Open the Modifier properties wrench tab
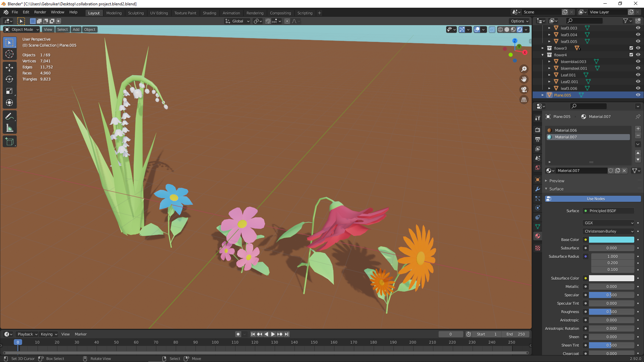Image resolution: width=644 pixels, height=362 pixels. (538, 189)
